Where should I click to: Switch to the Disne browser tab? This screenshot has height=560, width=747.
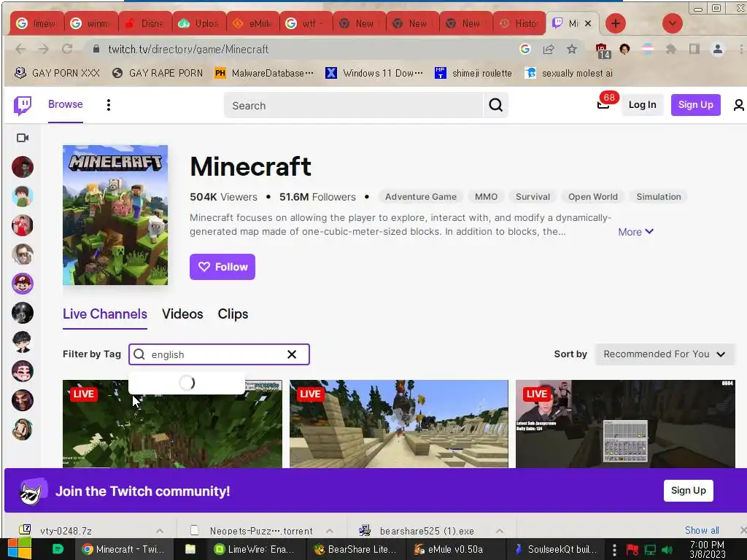[x=145, y=23]
